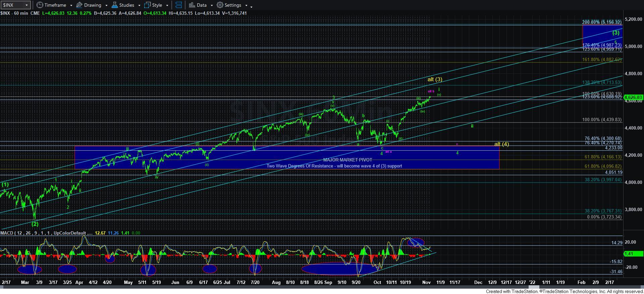This screenshot has width=644, height=294.
Task: Expand the Studies dropdown arrow
Action: click(x=139, y=5)
